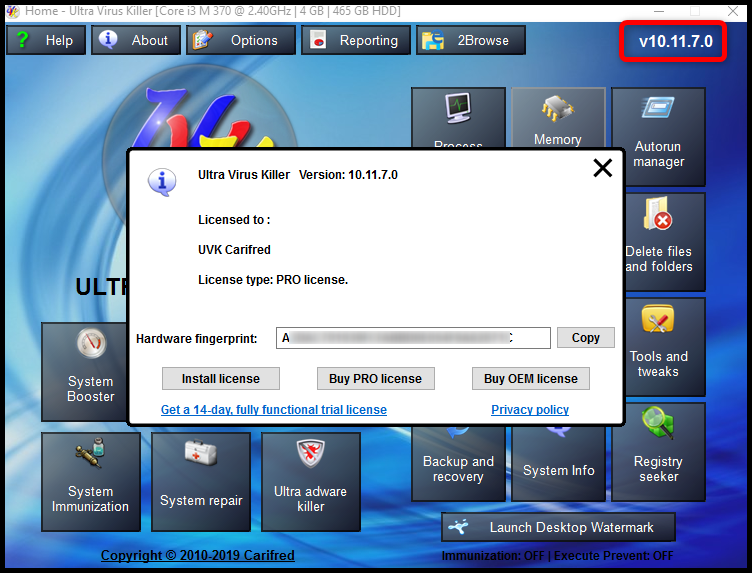Viewport: 752px width, 573px height.
Task: Open the Ultra adware killer shield tile
Action: [311, 482]
